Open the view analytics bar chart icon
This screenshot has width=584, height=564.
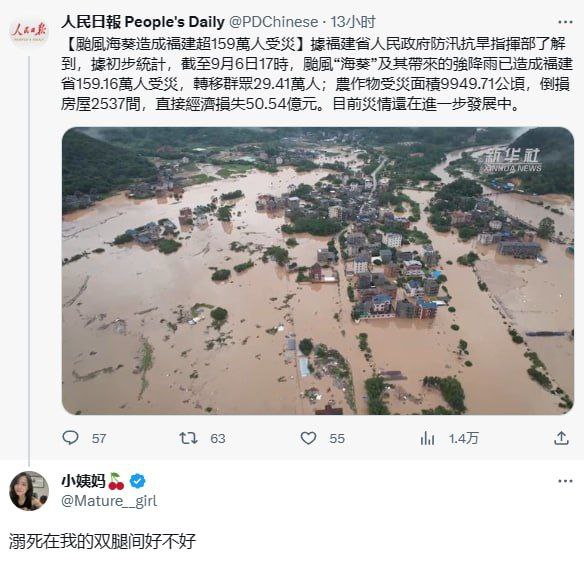tap(427, 438)
